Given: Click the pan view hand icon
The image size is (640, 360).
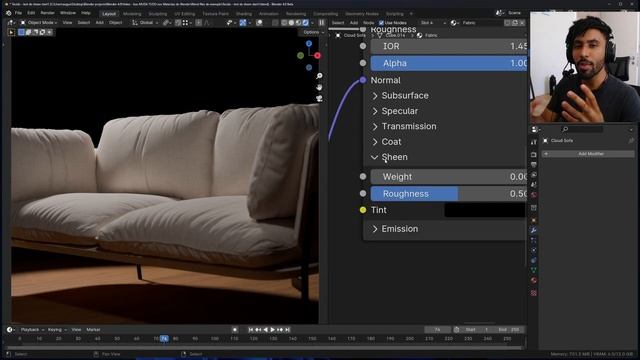Looking at the screenshot, I should point(319,87).
